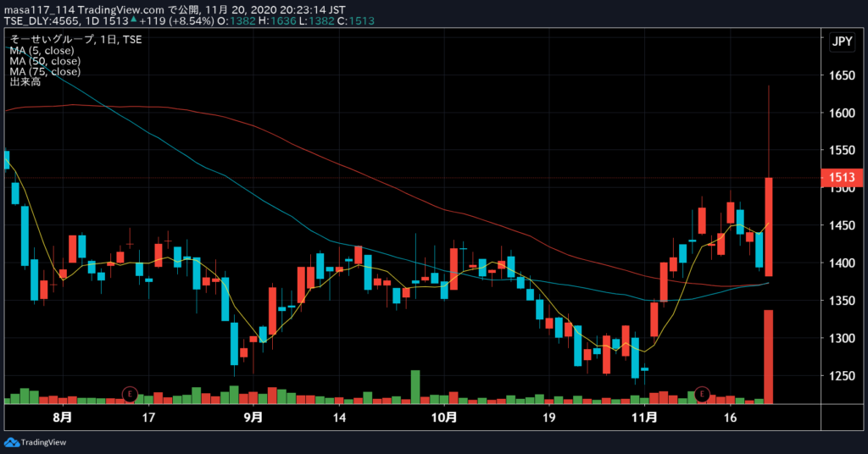The height and width of the screenshot is (454, 868).
Task: Click the 11月 date axis label
Action: 644,418
